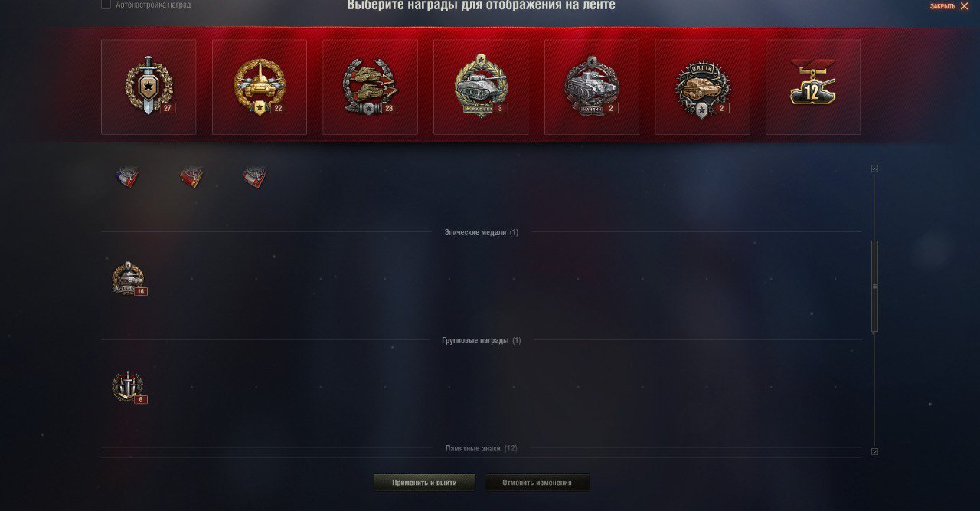Choose the group award with count 6

click(x=129, y=388)
